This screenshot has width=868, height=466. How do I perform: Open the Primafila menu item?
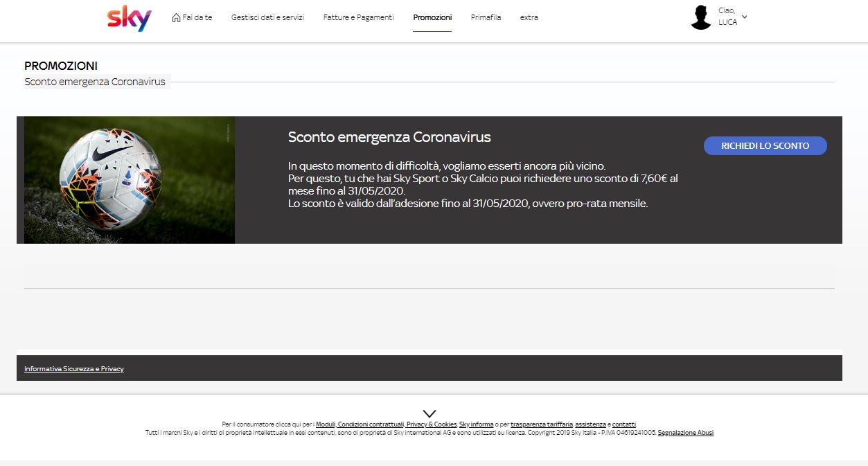pyautogui.click(x=486, y=17)
